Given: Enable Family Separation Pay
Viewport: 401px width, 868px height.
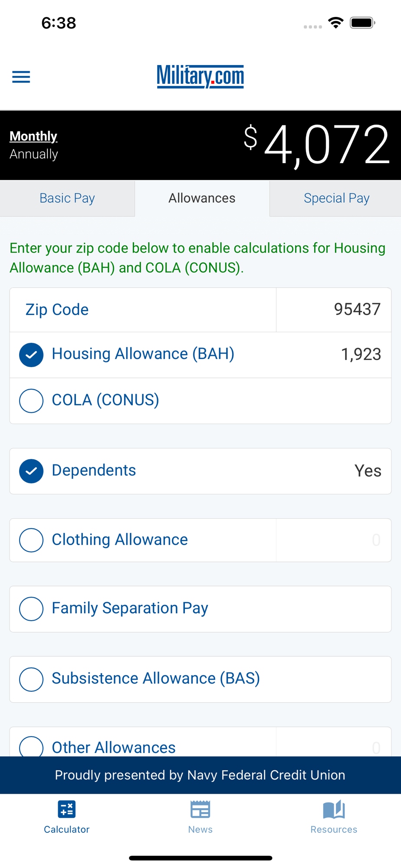Looking at the screenshot, I should point(31,608).
